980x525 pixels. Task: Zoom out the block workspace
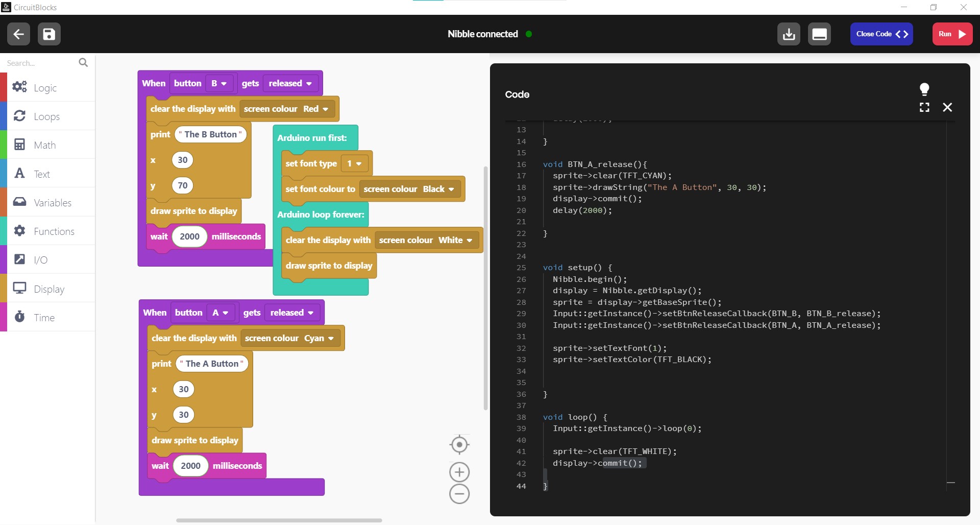[459, 494]
